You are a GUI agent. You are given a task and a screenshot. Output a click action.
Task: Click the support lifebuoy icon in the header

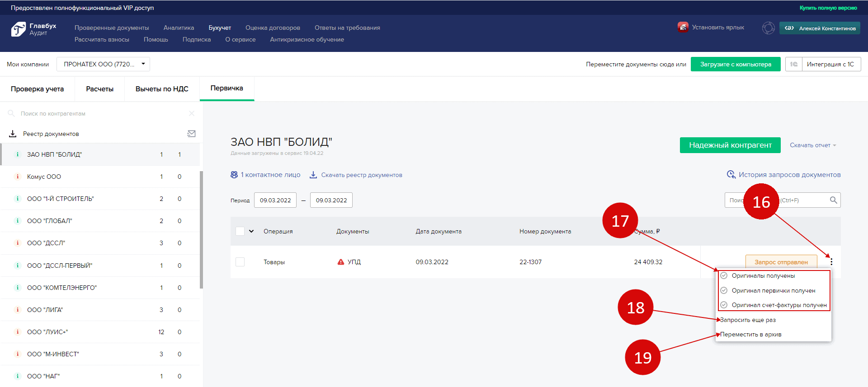pos(768,28)
